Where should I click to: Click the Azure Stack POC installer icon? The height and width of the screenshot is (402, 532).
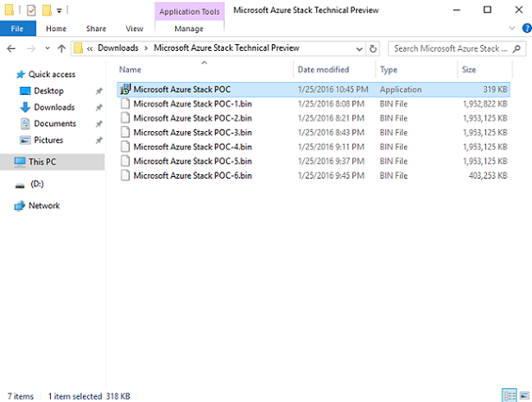pyautogui.click(x=125, y=89)
